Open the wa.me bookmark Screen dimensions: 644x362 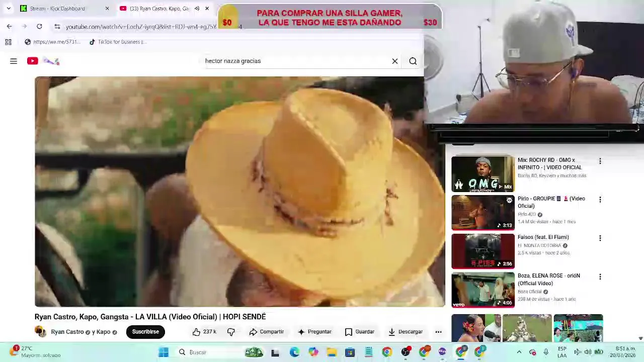[x=52, y=42]
